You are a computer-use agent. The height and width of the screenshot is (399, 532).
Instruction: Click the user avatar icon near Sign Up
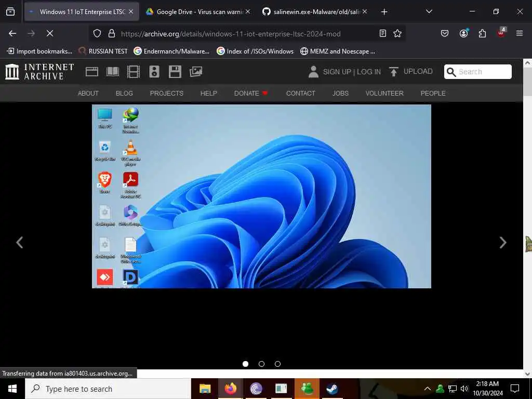[313, 72]
